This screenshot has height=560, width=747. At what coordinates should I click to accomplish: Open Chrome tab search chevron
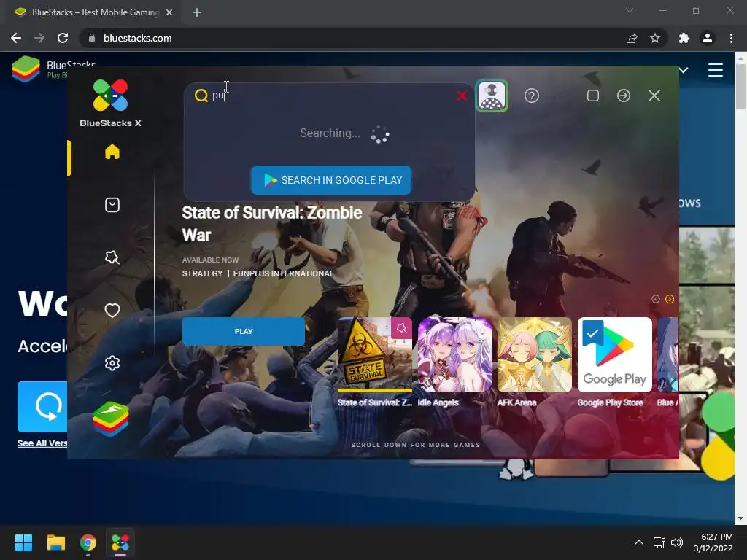point(630,10)
